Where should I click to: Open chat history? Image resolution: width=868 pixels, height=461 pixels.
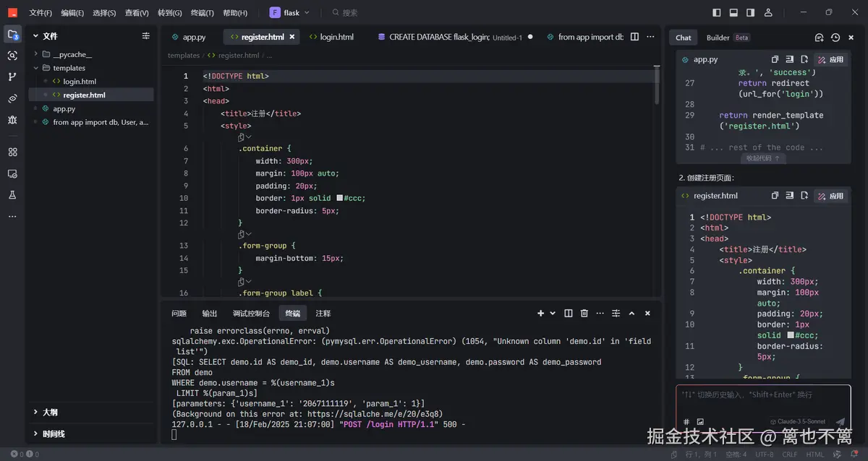tap(835, 38)
